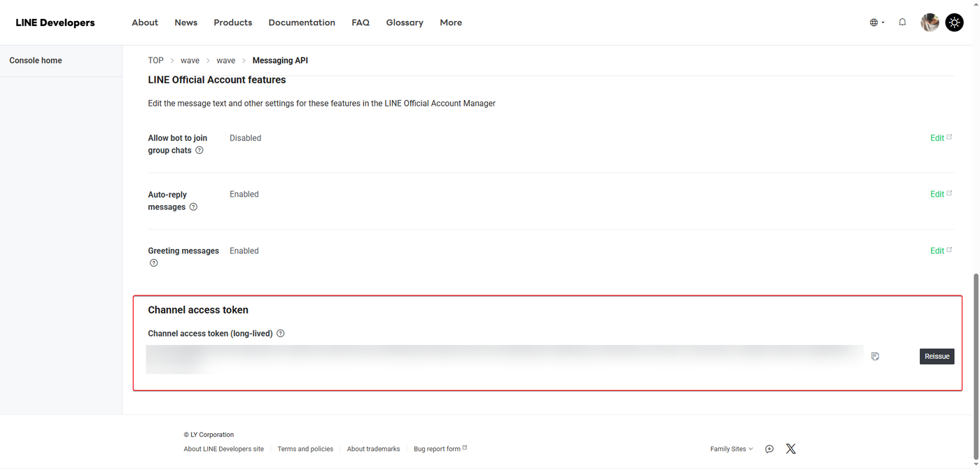
Task: Select Console home in the sidebar
Action: (36, 61)
